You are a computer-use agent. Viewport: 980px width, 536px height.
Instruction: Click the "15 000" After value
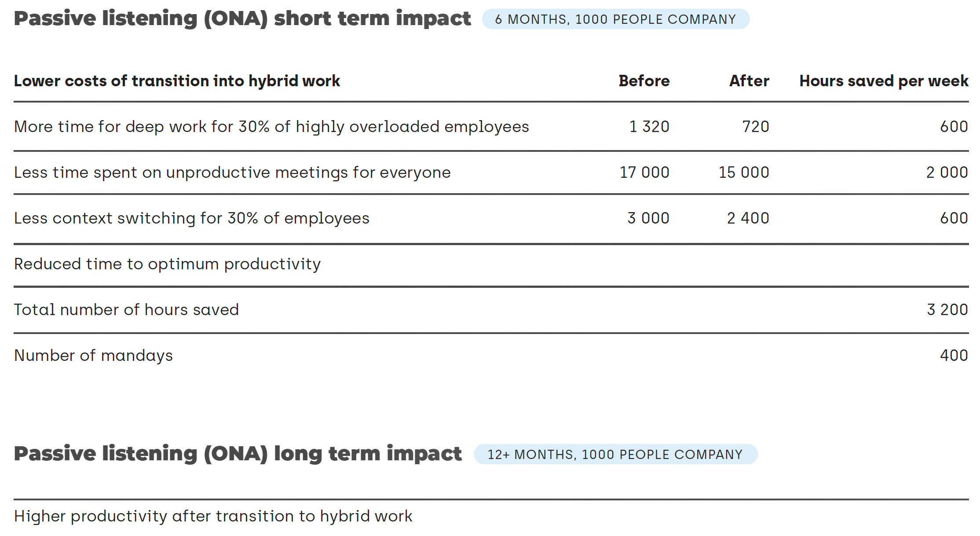click(744, 173)
